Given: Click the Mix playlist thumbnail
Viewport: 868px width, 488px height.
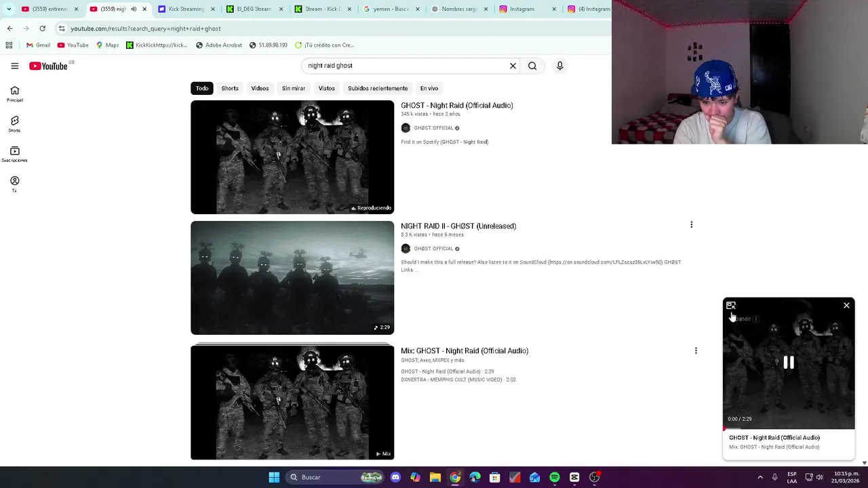Looking at the screenshot, I should coord(292,403).
